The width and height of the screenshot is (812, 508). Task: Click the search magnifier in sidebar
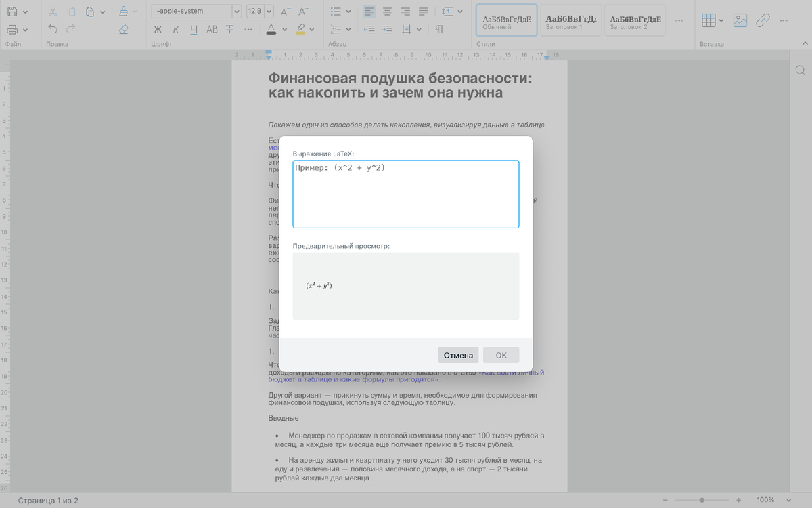[x=800, y=70]
